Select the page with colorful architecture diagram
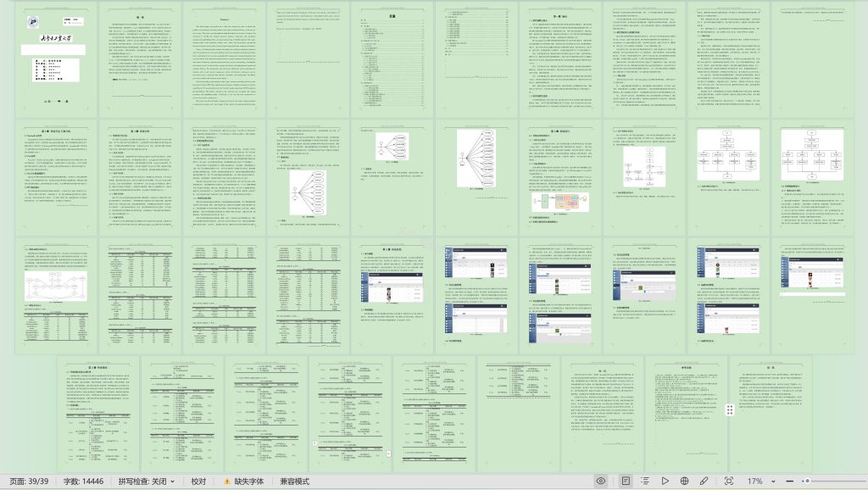The width and height of the screenshot is (868, 490). 560,178
